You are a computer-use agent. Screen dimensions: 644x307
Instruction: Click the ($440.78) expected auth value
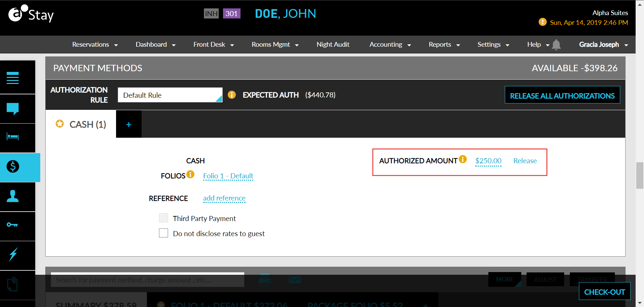pos(320,95)
